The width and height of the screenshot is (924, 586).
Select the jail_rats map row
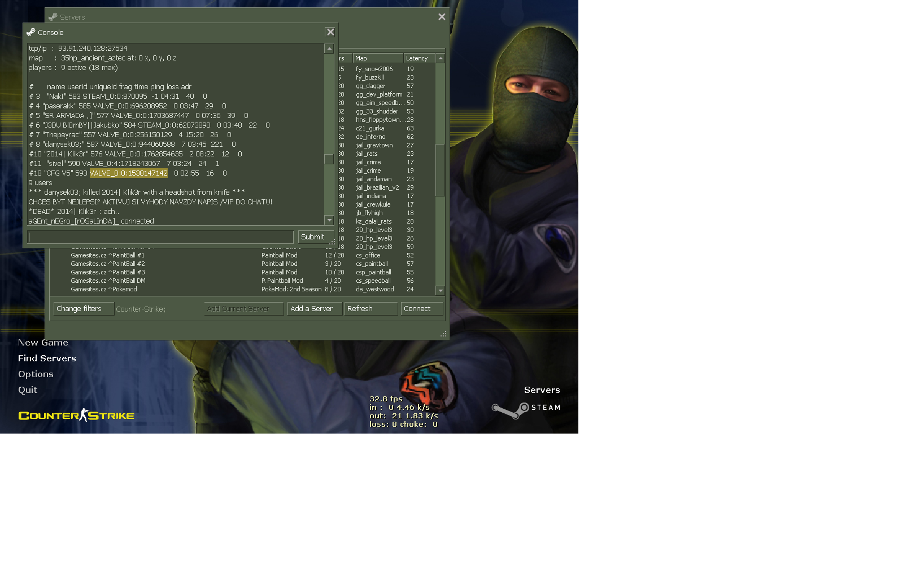[x=386, y=154]
